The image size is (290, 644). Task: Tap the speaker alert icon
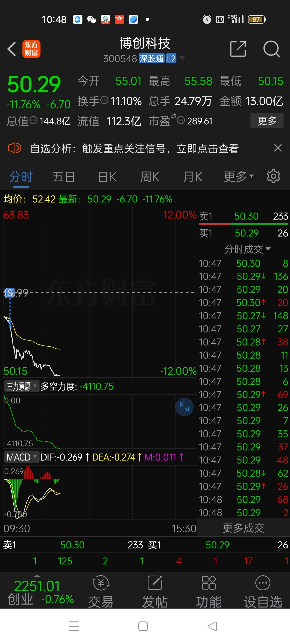click(15, 148)
